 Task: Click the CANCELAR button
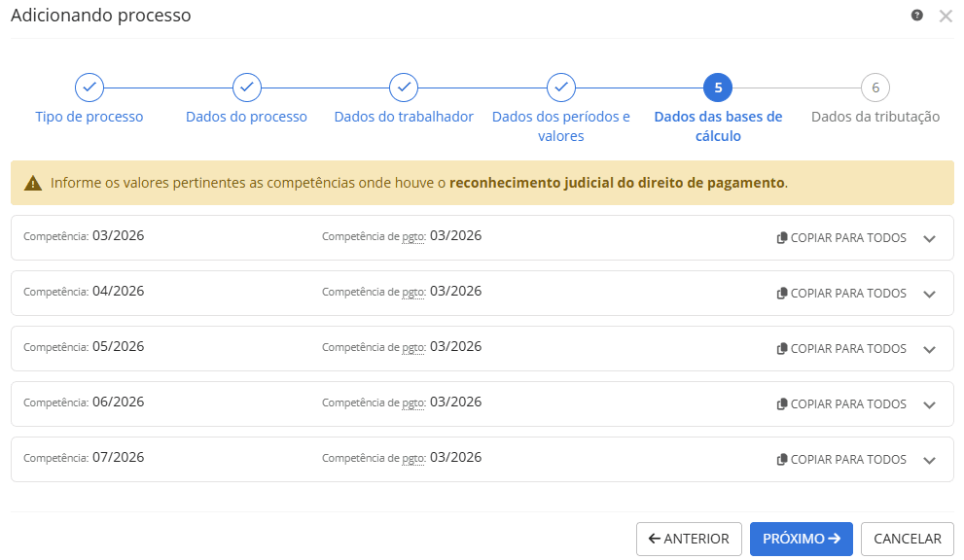coord(907,538)
